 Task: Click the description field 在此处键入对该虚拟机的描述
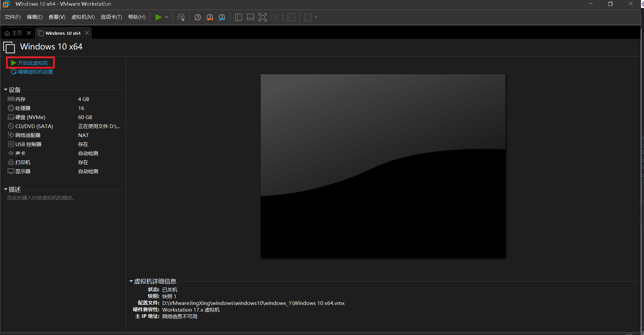41,198
